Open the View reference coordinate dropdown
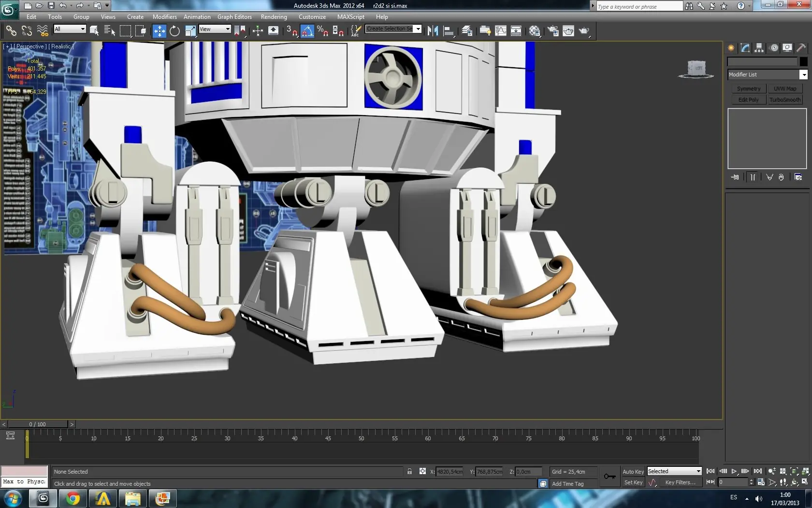 pyautogui.click(x=215, y=29)
